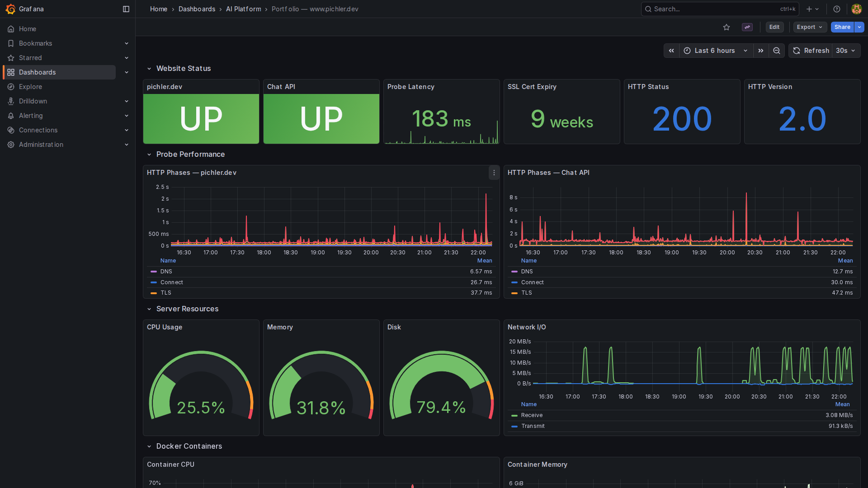Open the help question mark icon
This screenshot has width=868, height=488.
click(x=837, y=9)
